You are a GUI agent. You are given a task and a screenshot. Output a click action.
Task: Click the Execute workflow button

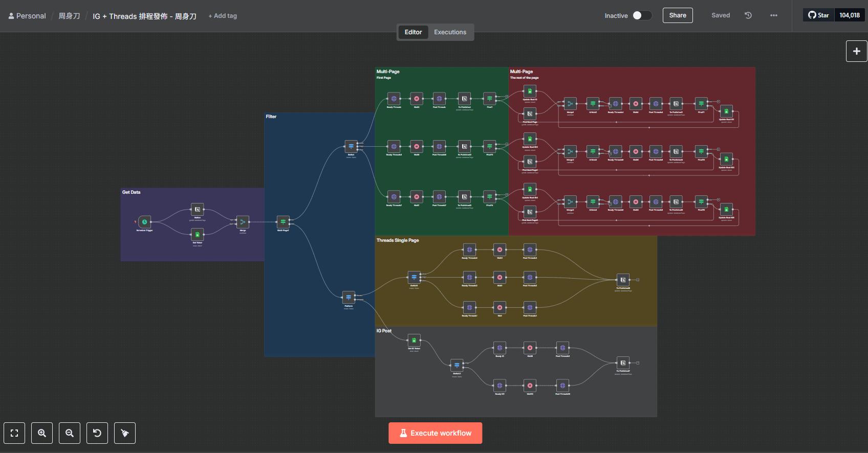tap(435, 433)
